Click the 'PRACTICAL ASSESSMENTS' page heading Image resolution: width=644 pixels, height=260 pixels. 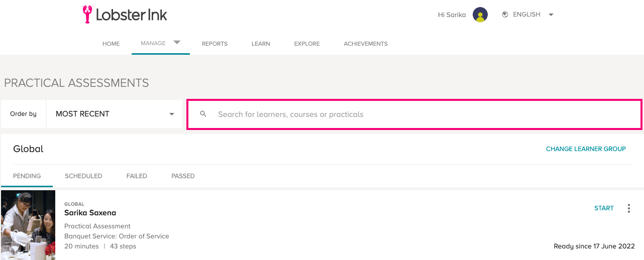(76, 83)
